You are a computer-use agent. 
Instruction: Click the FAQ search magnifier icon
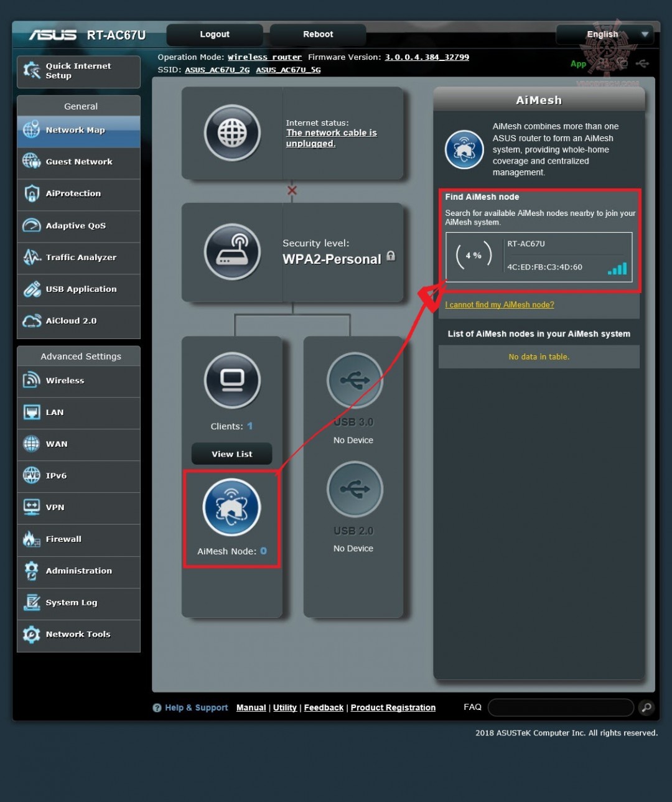(x=646, y=707)
